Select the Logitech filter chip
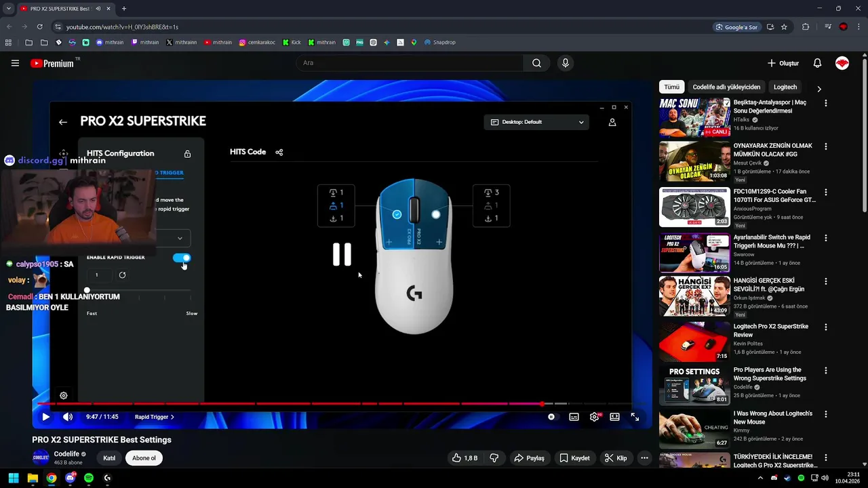 (785, 87)
